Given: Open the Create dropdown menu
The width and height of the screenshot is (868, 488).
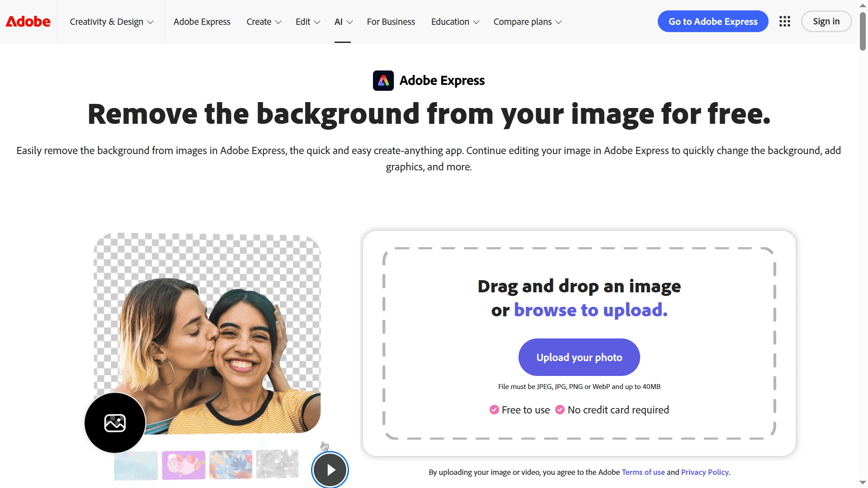Looking at the screenshot, I should coord(264,21).
